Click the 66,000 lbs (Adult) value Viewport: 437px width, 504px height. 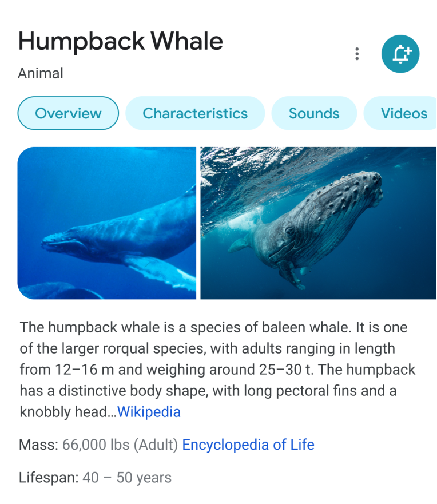click(120, 445)
